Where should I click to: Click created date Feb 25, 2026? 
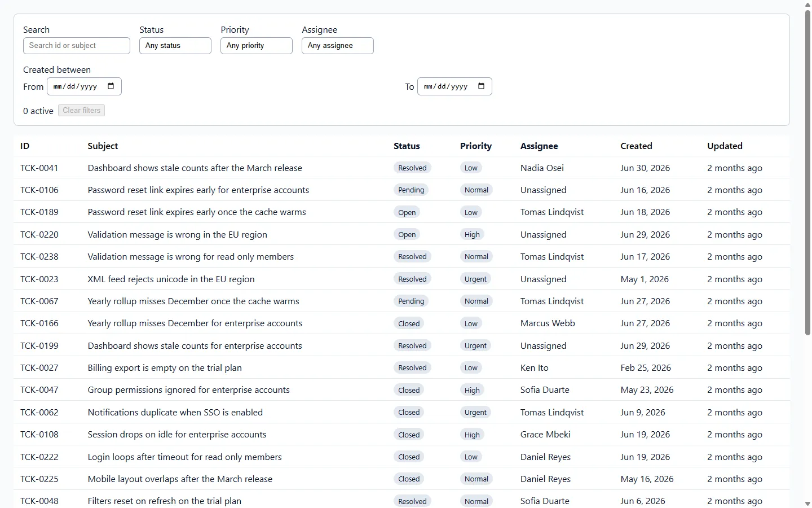pos(646,367)
